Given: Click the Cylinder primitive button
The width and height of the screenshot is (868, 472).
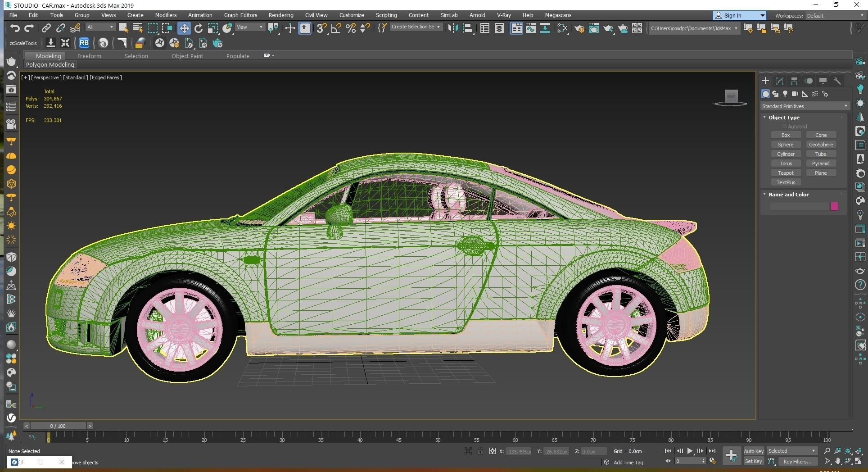Looking at the screenshot, I should [786, 154].
